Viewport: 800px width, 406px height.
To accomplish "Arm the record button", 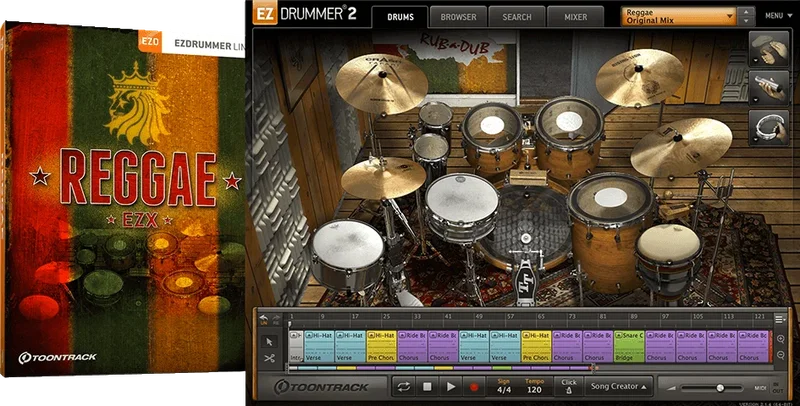I will tap(474, 387).
